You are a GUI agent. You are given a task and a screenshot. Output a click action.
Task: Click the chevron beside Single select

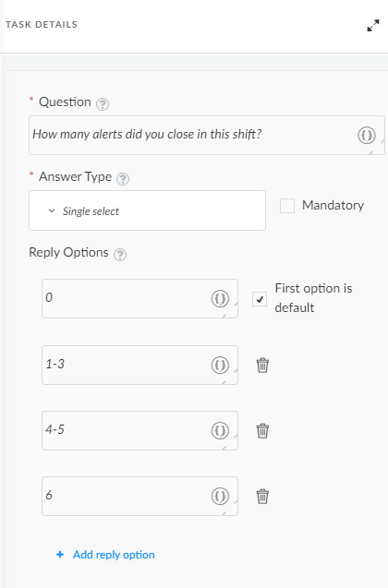(x=52, y=210)
